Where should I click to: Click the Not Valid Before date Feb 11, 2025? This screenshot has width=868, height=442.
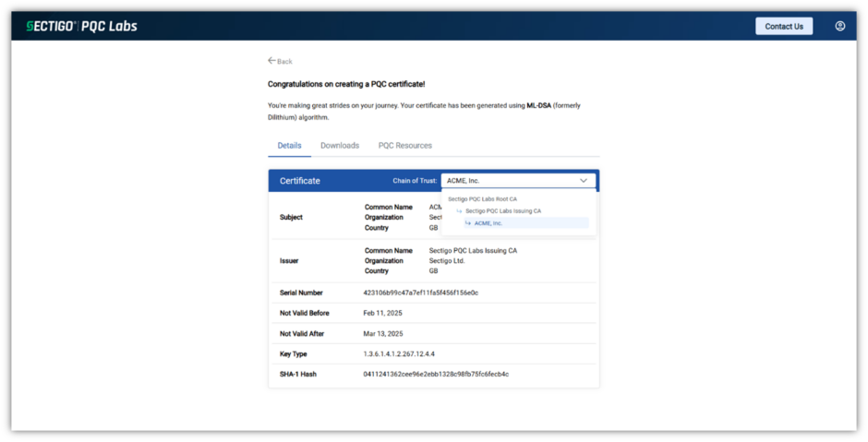(382, 313)
